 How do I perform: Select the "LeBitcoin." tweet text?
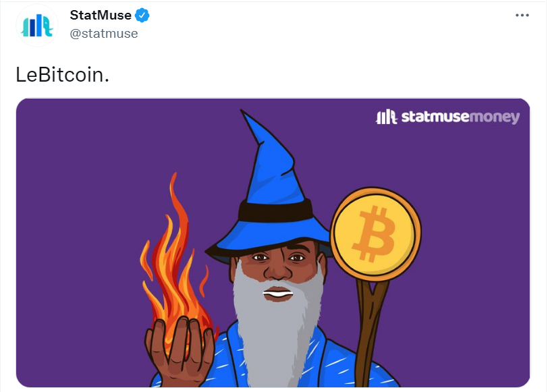pyautogui.click(x=63, y=75)
